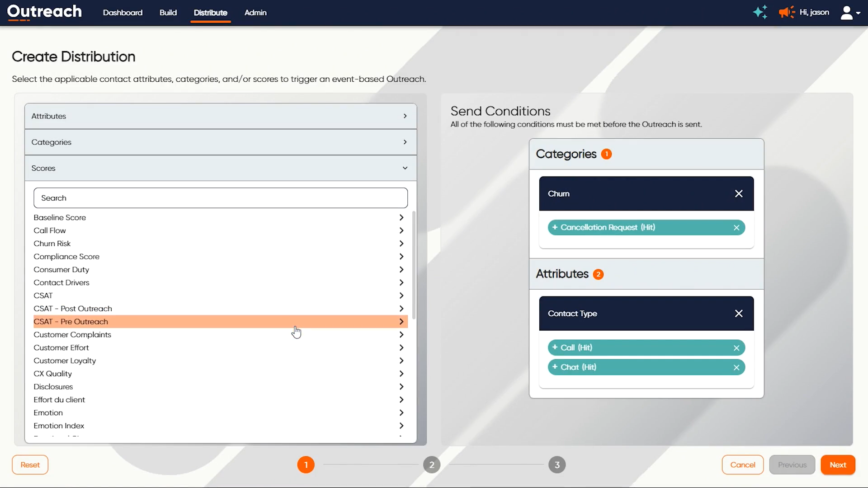Remove the Churn category condition

(x=739, y=193)
